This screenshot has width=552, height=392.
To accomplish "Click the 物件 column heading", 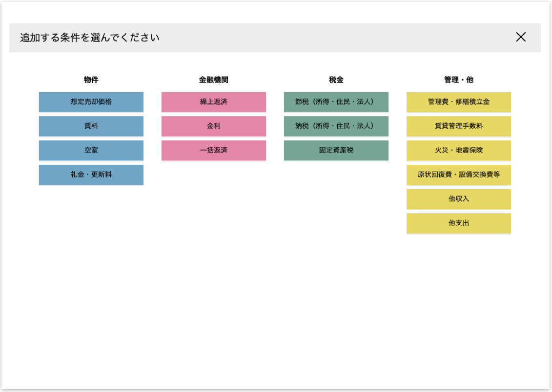I will click(91, 80).
